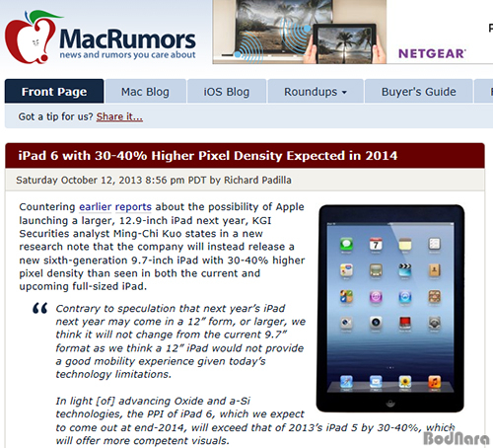
Task: Click the Videos clapperboard icon on iPad image
Action: 405,270
